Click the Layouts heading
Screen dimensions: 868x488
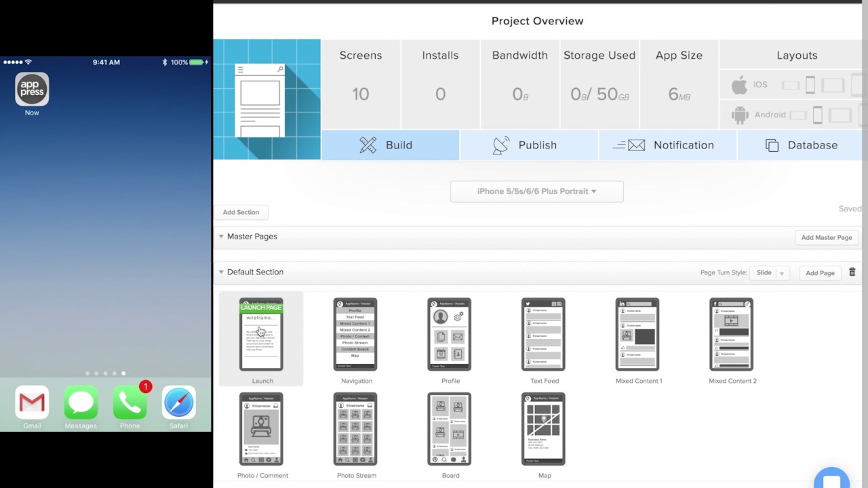797,56
